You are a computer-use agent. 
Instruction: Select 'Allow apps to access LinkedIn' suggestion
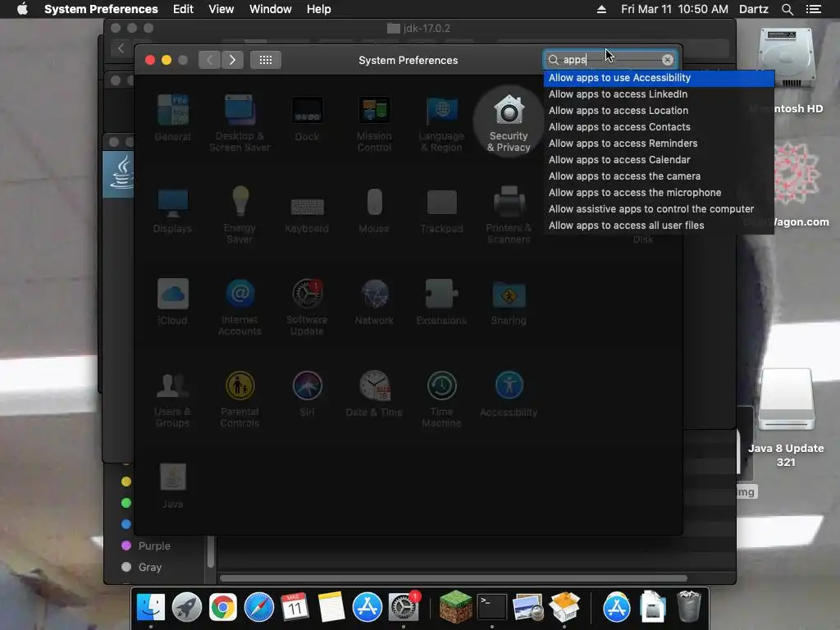pyautogui.click(x=659, y=94)
